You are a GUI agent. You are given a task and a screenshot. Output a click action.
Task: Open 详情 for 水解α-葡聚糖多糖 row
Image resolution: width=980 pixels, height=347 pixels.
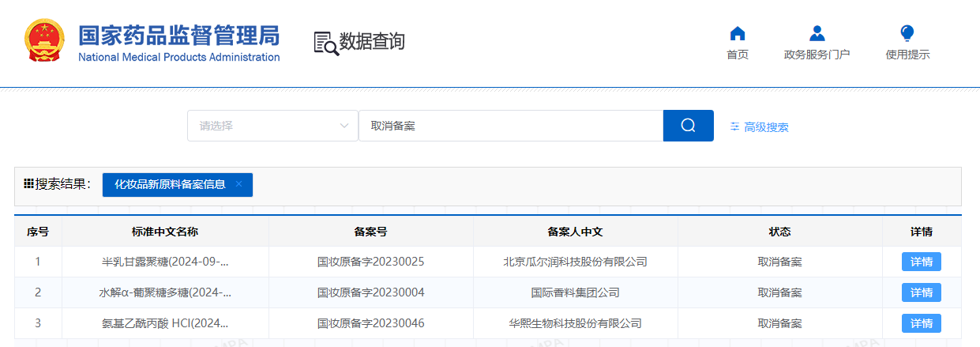[921, 292]
